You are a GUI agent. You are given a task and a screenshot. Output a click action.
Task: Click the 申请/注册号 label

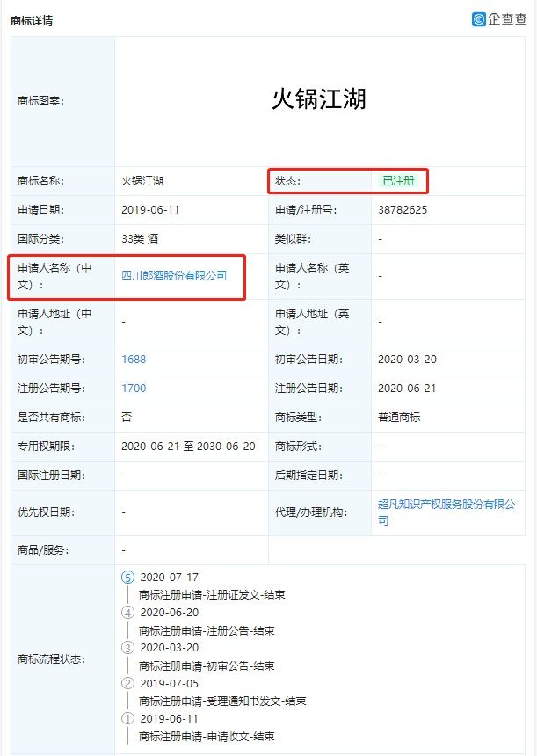click(306, 210)
